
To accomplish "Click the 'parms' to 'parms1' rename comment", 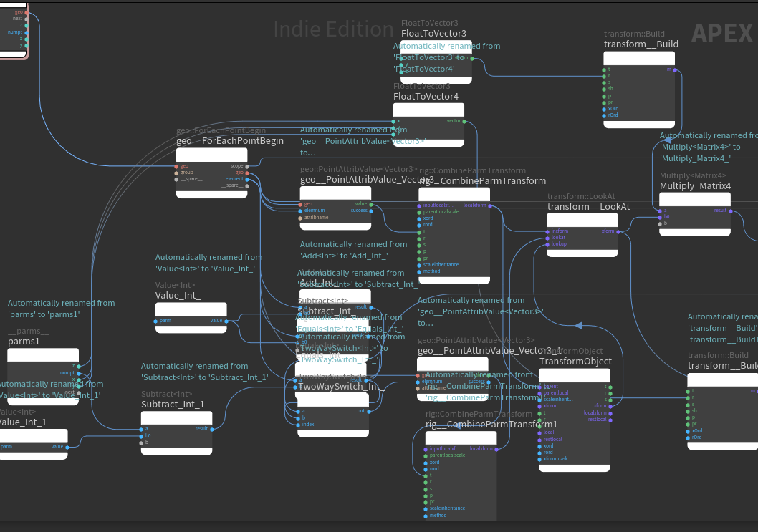I will coord(62,309).
